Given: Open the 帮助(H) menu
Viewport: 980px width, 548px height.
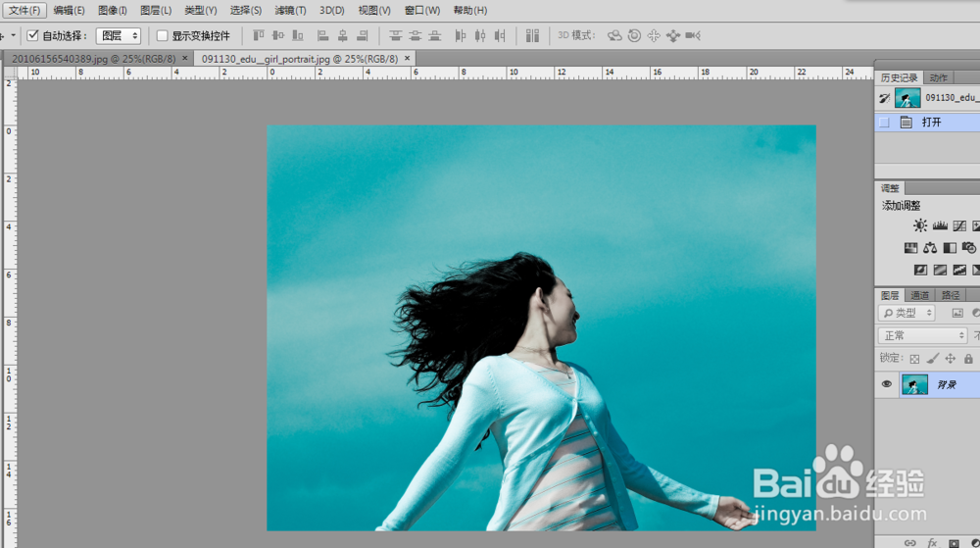Looking at the screenshot, I should point(470,10).
